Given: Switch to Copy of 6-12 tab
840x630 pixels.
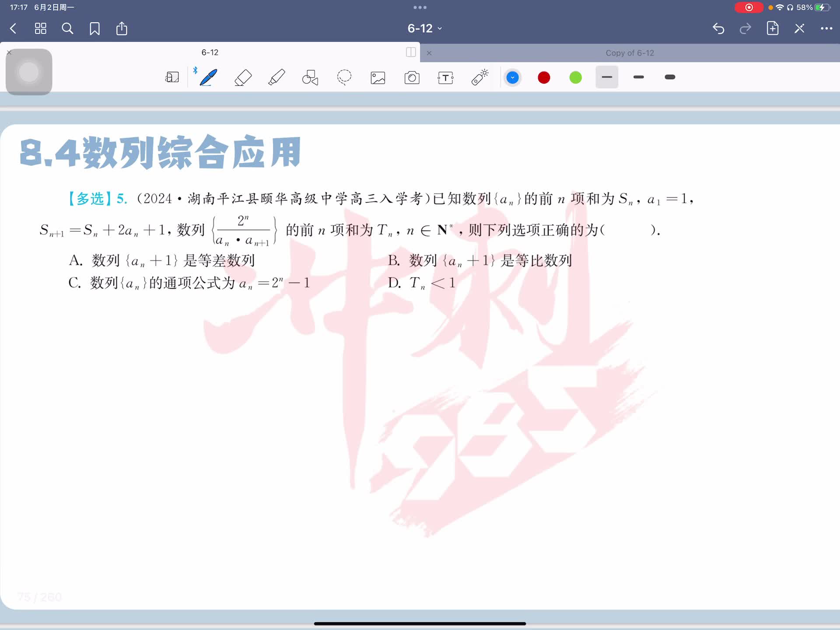Looking at the screenshot, I should click(629, 53).
